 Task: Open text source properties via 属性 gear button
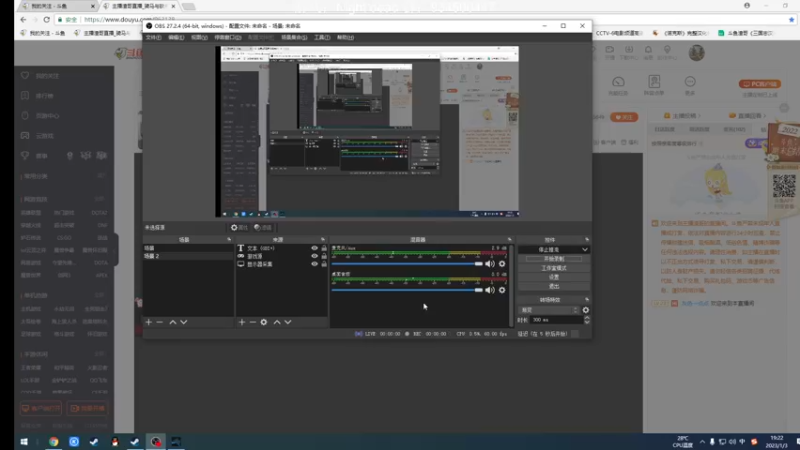click(x=239, y=228)
